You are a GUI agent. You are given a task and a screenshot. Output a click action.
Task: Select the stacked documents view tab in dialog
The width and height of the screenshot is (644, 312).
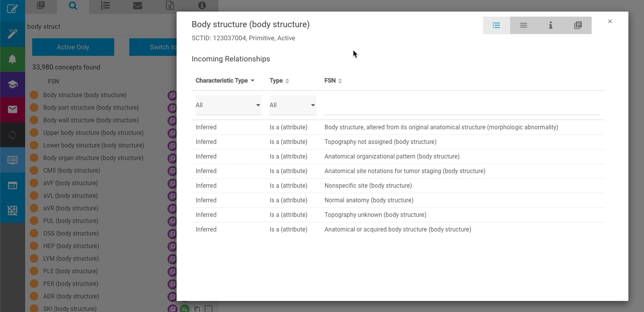(x=578, y=25)
